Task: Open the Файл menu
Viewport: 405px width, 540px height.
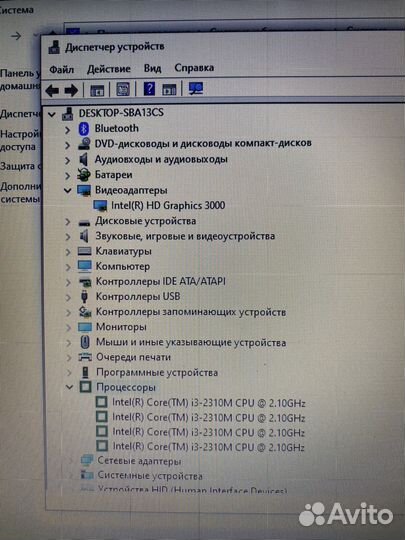Action: tap(61, 70)
